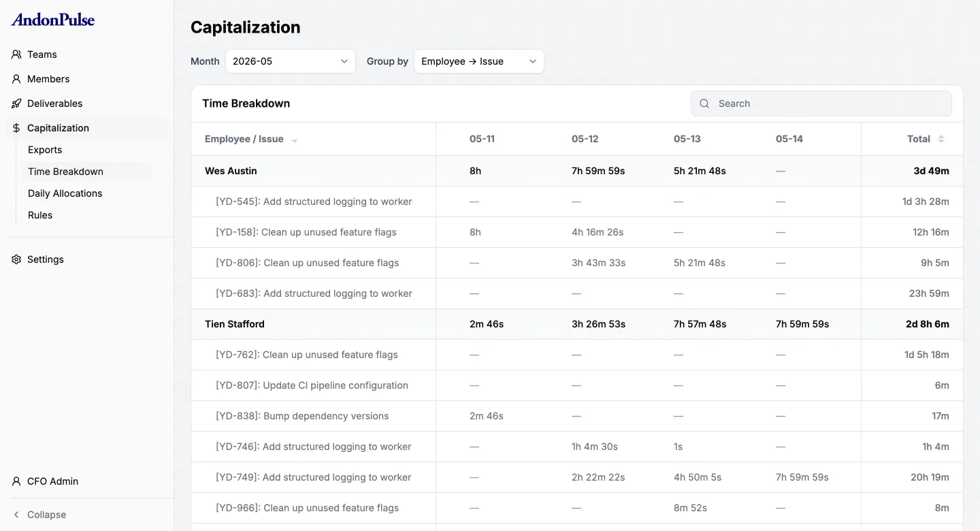Select the YD-545 structured logging issue
Image resolution: width=980 pixels, height=531 pixels.
click(x=314, y=202)
